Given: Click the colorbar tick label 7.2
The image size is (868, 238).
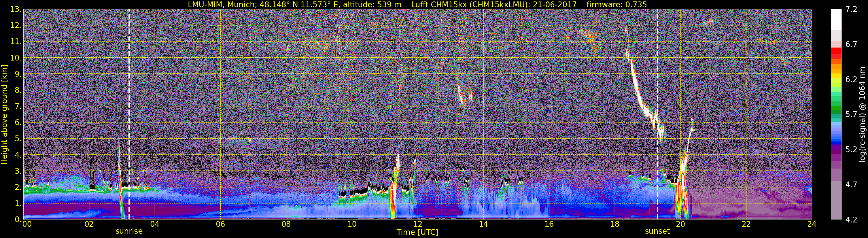Looking at the screenshot, I should coord(851,10).
